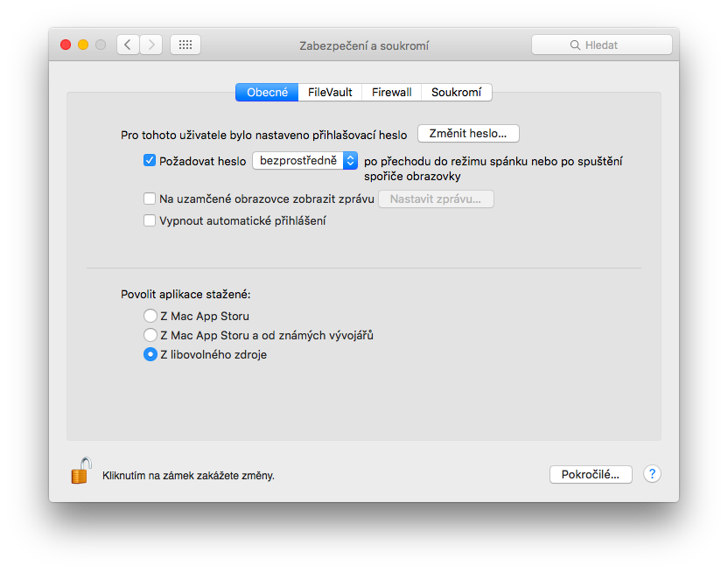Click the forward navigation arrow
Image resolution: width=728 pixels, height=572 pixels.
(150, 44)
